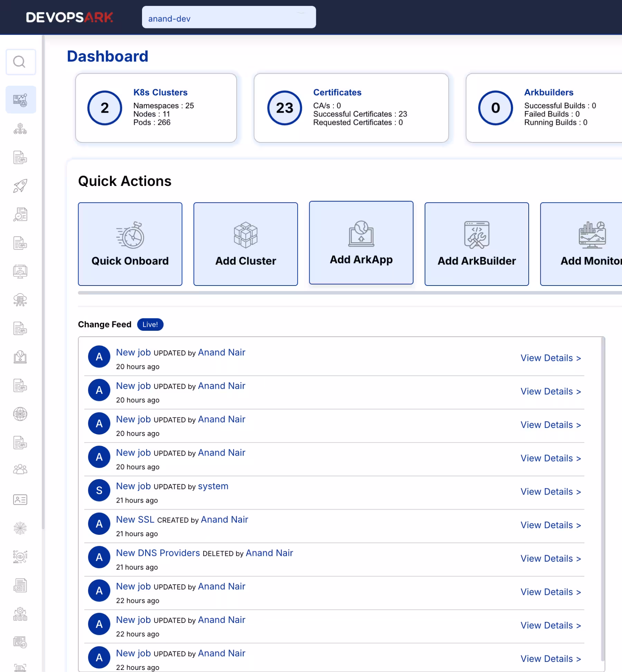Image resolution: width=622 pixels, height=672 pixels.
Task: View details of the deleted DNS Providers entry
Action: coord(550,559)
